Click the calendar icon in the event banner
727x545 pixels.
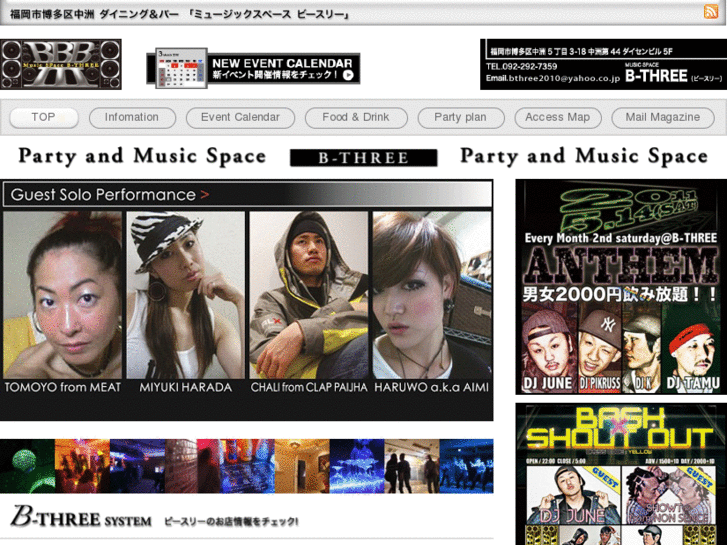181,68
